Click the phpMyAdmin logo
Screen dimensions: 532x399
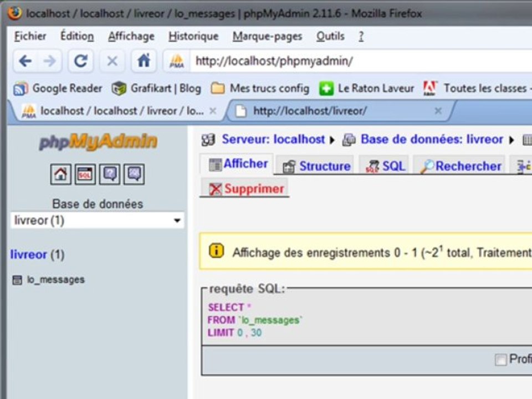[98, 141]
